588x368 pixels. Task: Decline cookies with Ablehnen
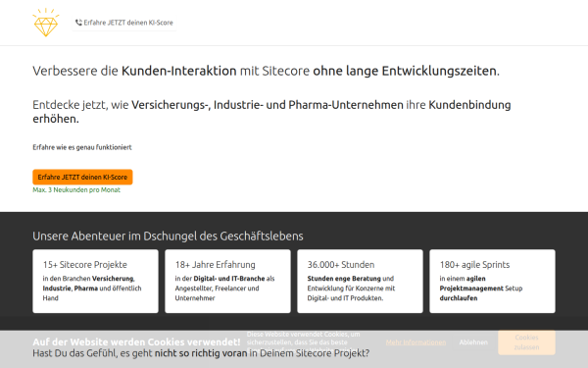(x=473, y=342)
